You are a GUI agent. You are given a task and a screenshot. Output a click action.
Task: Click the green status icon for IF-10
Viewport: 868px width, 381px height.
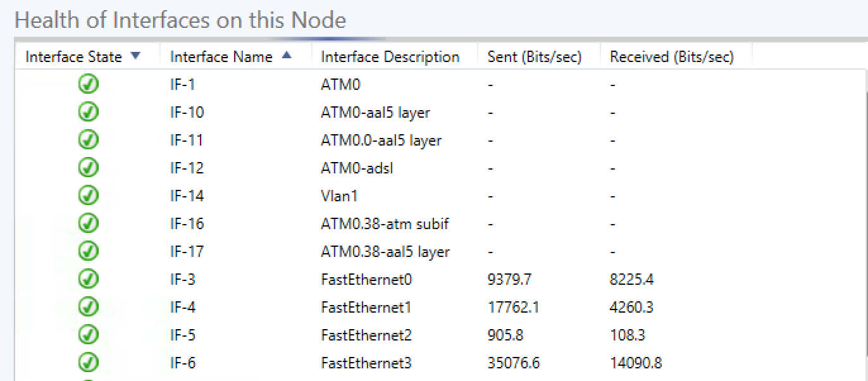point(89,112)
